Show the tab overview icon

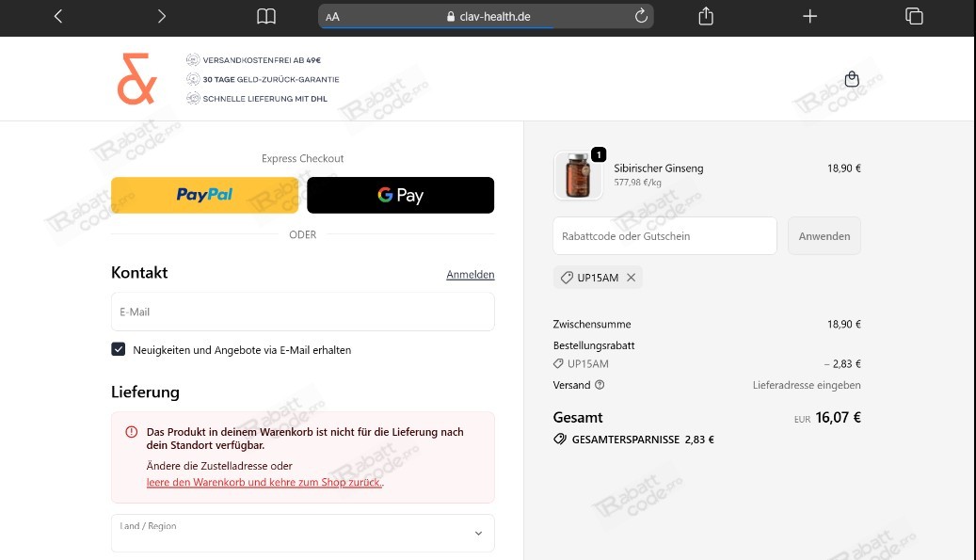click(913, 16)
